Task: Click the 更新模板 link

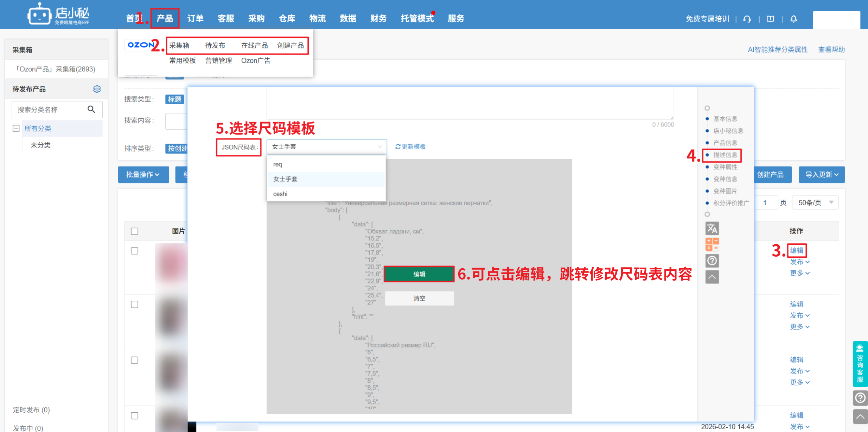Action: pyautogui.click(x=410, y=147)
